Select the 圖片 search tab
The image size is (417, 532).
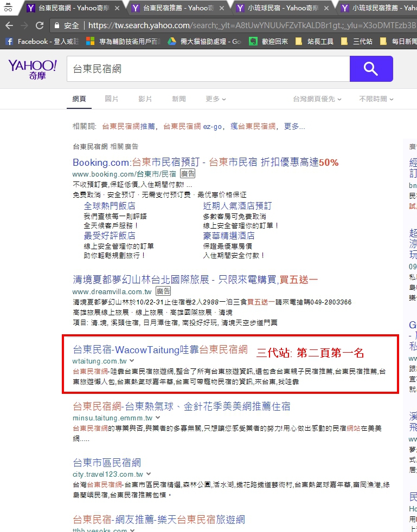click(x=111, y=99)
